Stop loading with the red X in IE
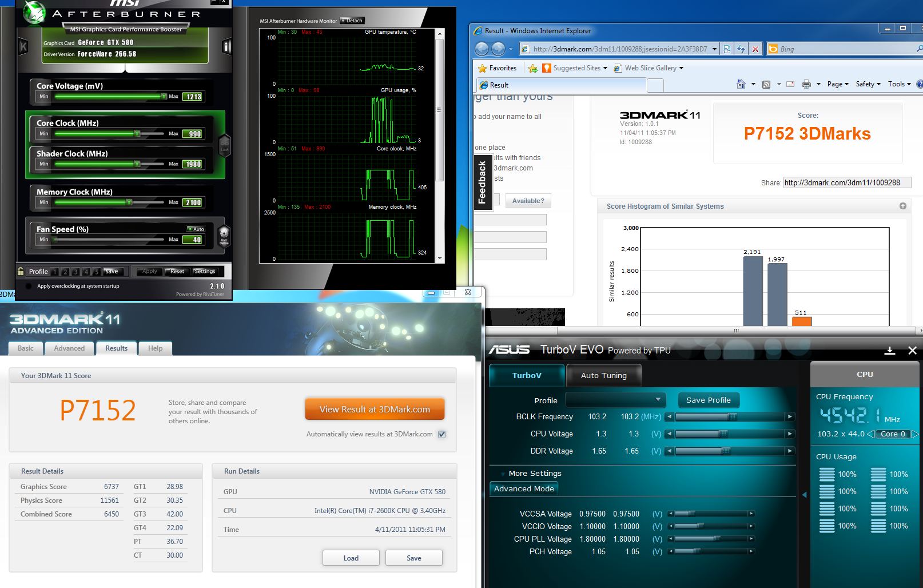Image resolution: width=923 pixels, height=588 pixels. 755,49
